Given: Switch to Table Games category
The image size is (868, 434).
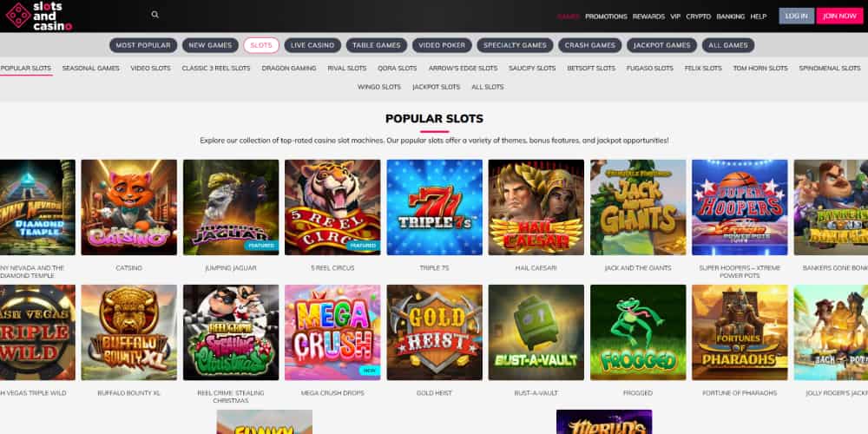Looking at the screenshot, I should click(377, 45).
